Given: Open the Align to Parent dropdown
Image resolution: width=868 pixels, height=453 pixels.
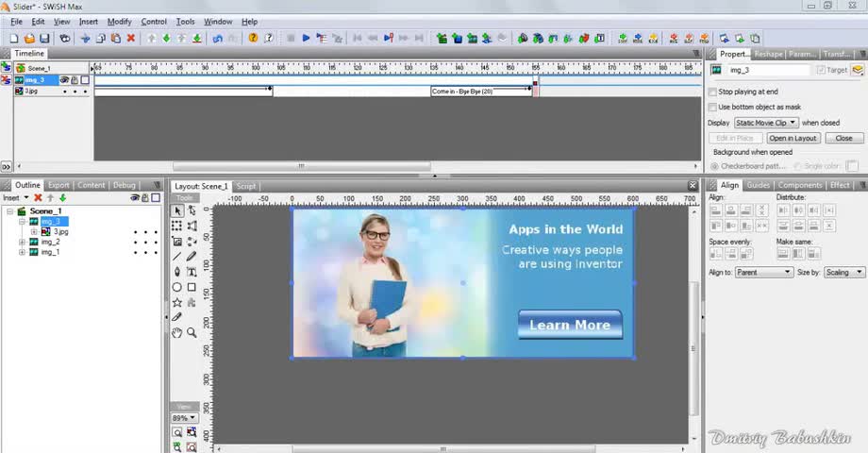Looking at the screenshot, I should click(764, 272).
